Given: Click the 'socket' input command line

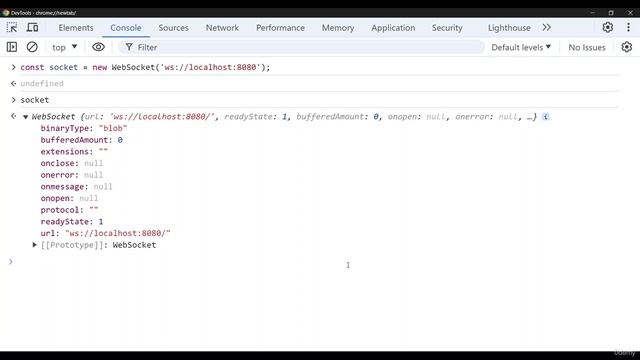Looking at the screenshot, I should 35,100.
